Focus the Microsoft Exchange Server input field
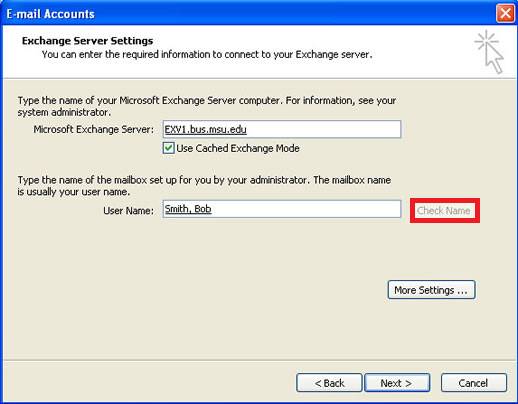The height and width of the screenshot is (404, 518). click(x=282, y=129)
